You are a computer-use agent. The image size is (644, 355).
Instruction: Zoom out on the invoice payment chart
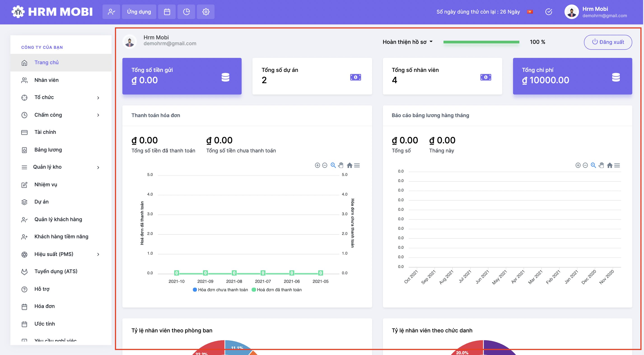point(325,165)
